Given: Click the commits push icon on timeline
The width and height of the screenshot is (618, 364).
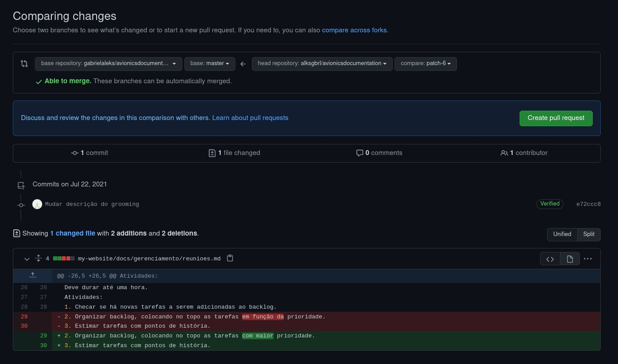Looking at the screenshot, I should coord(21,186).
